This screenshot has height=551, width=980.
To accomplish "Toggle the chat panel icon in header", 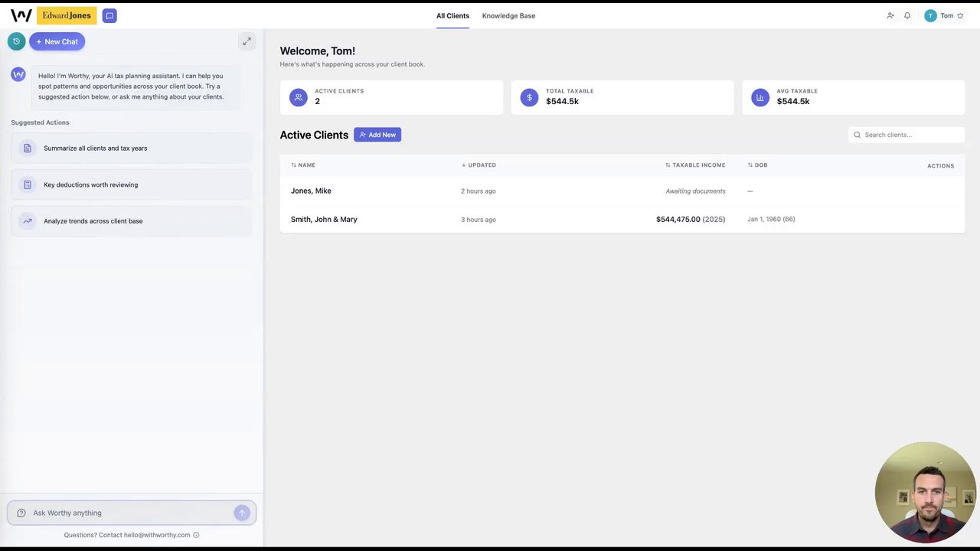I will coord(109,15).
